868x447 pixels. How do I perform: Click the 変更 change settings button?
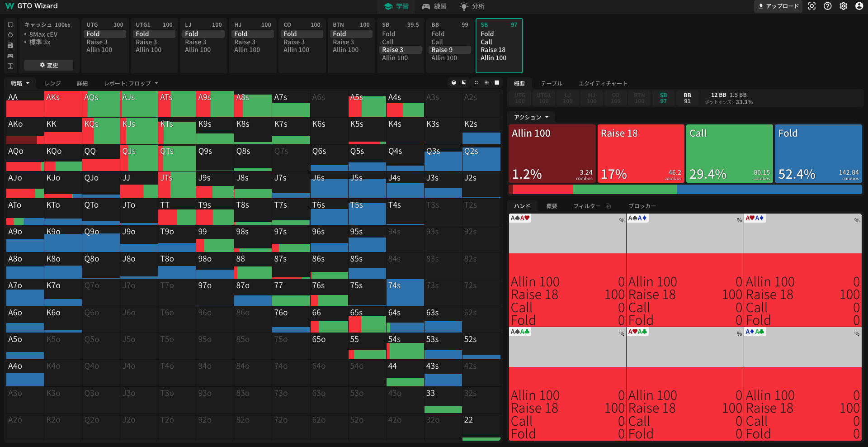pyautogui.click(x=49, y=65)
